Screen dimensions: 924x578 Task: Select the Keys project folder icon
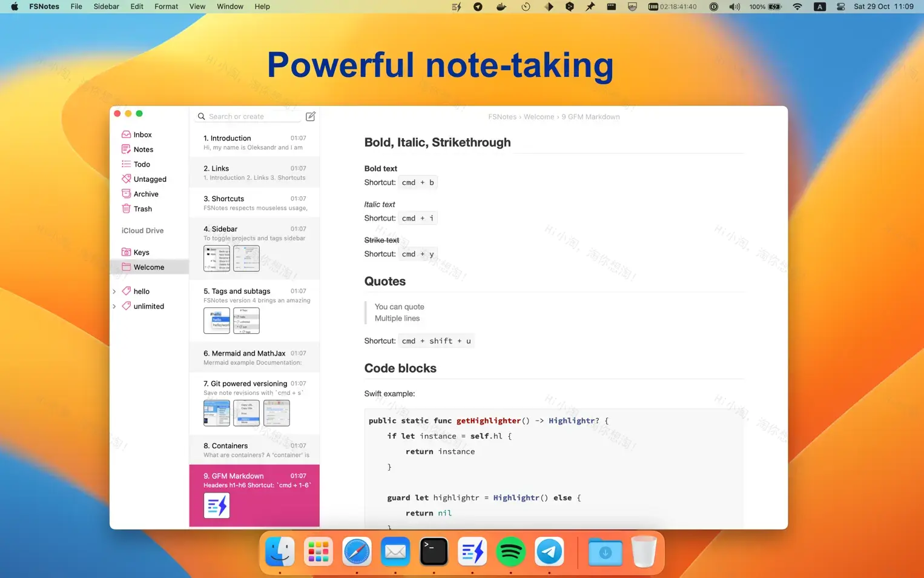click(126, 252)
